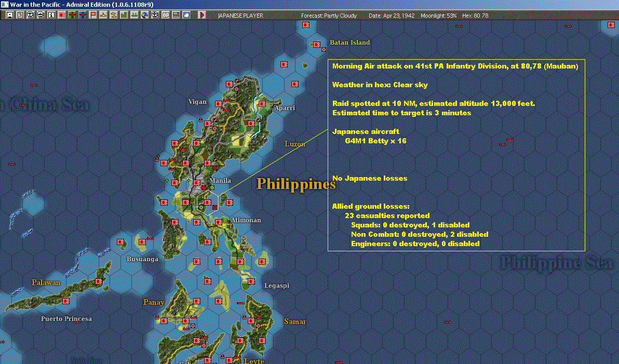Click the game window title bar icon
Viewport: 619px width, 364px height.
coord(4,4)
